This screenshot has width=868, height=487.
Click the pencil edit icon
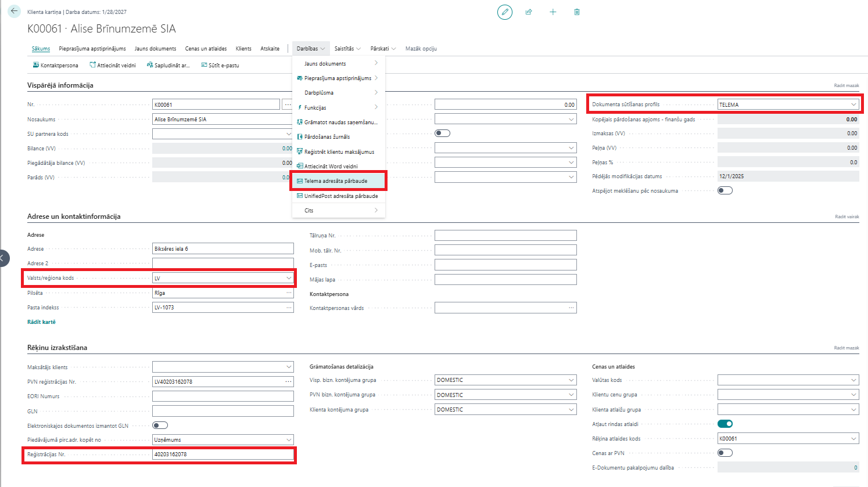505,12
